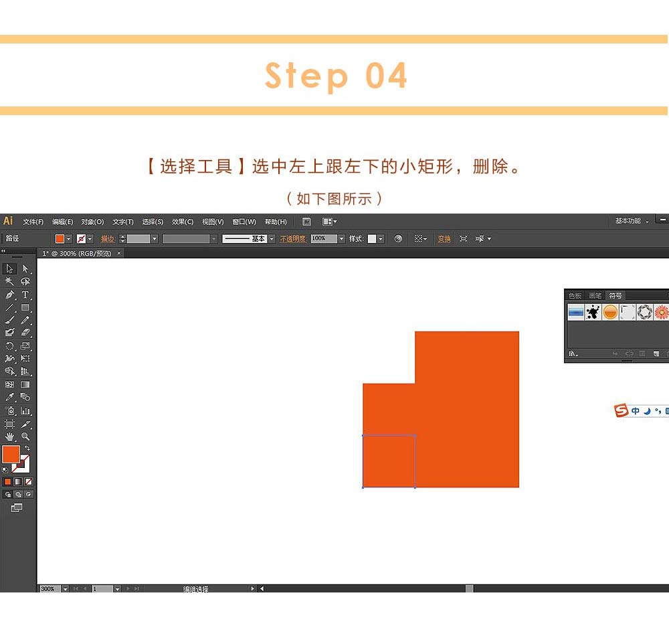Open stroke color dropdown in control bar
The width and height of the screenshot is (669, 644).
(x=90, y=239)
